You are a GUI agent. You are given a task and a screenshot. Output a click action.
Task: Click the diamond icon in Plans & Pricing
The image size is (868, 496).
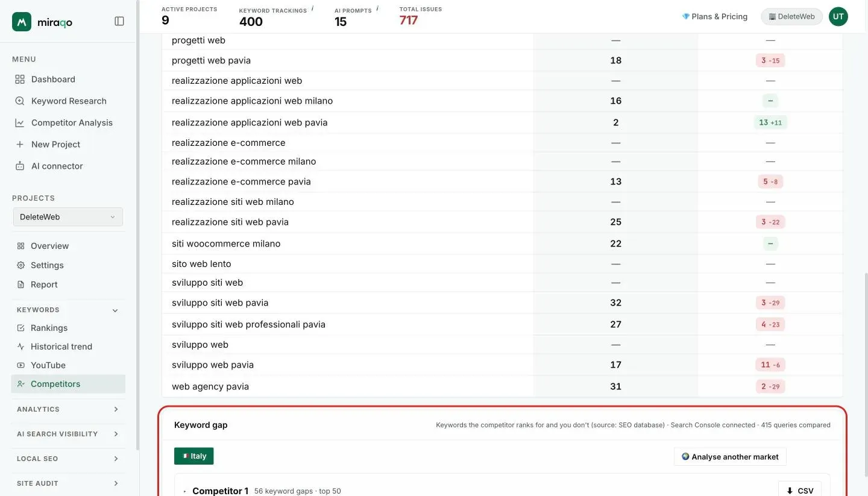(x=685, y=16)
